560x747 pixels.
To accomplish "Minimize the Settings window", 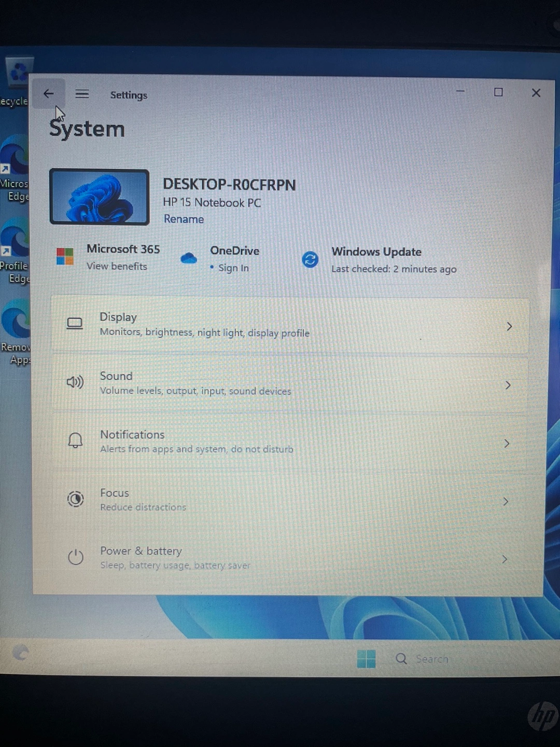I will 460,91.
